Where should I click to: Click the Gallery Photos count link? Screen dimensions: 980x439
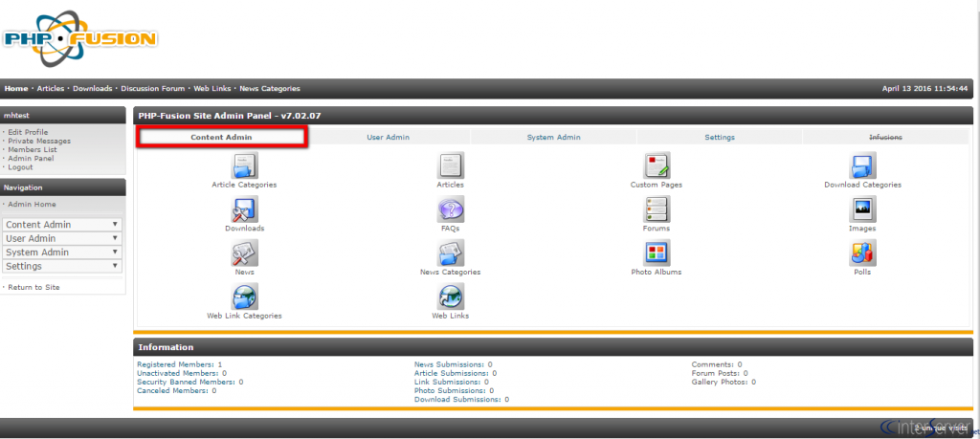724,382
